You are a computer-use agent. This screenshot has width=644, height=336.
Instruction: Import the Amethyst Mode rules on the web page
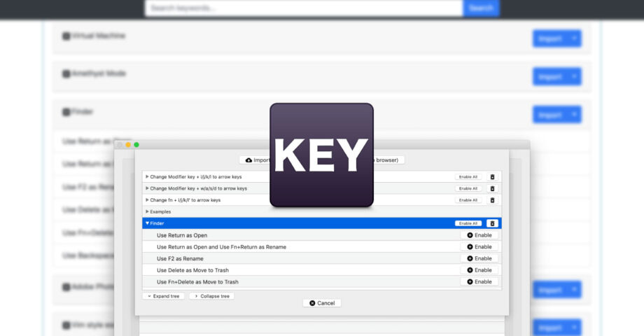point(550,77)
